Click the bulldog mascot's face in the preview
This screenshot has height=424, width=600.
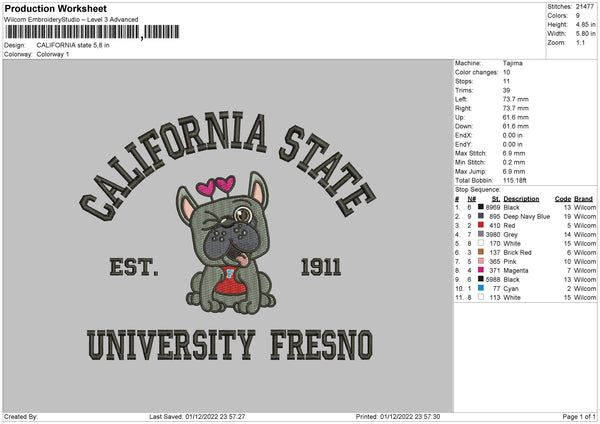tap(232, 230)
